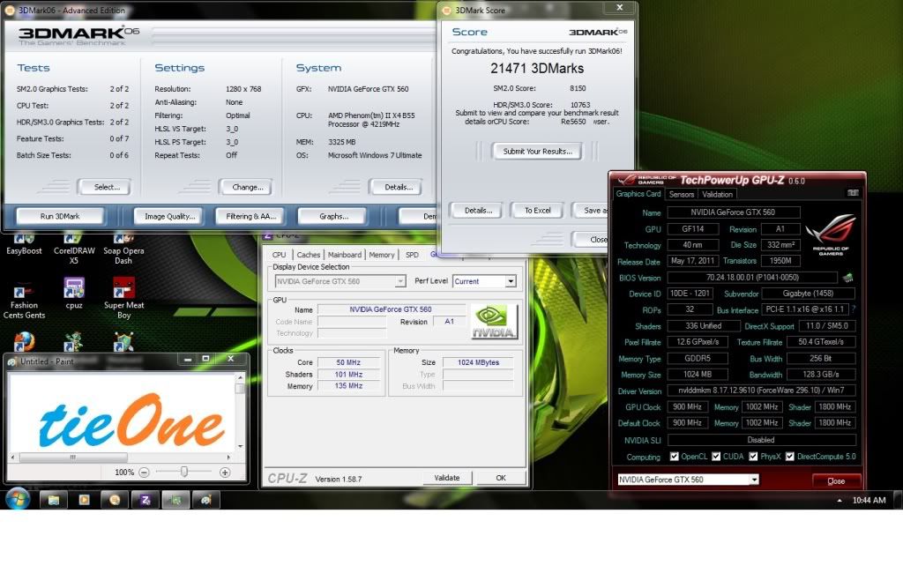Switch to Paint from the taskbar

tap(206, 500)
